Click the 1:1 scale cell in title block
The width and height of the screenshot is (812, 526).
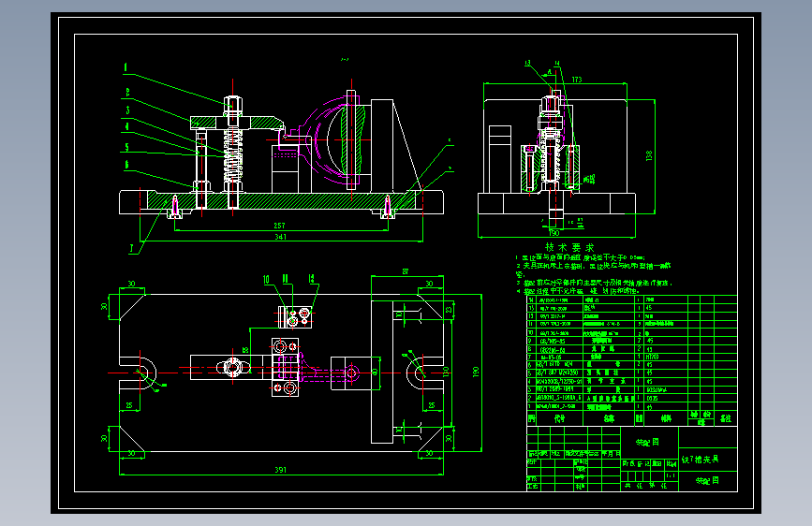pyautogui.click(x=672, y=475)
